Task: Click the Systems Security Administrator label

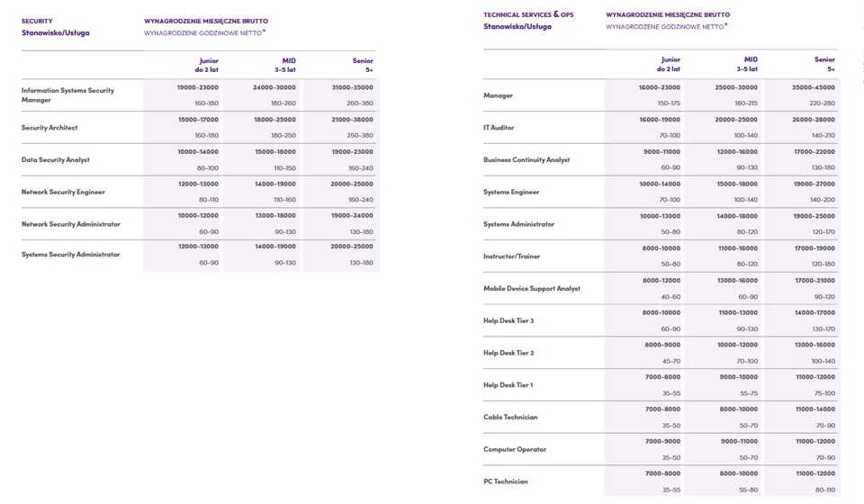Action: (x=70, y=255)
